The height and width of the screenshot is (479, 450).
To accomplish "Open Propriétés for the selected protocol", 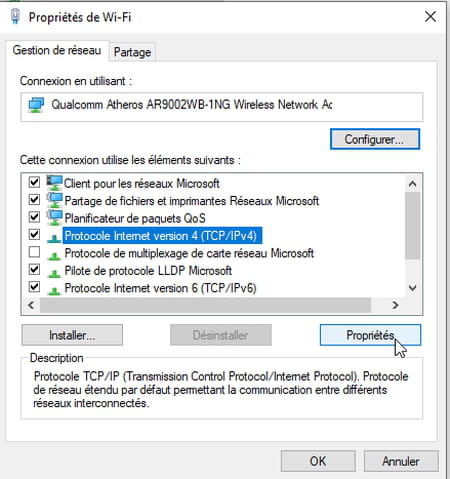I will point(370,335).
